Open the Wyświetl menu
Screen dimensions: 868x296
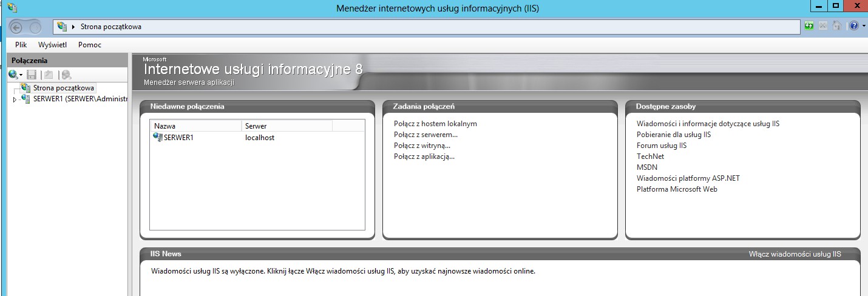point(52,45)
